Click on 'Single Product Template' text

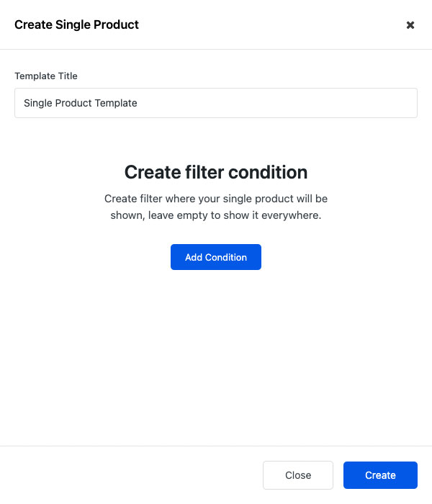pos(81,103)
